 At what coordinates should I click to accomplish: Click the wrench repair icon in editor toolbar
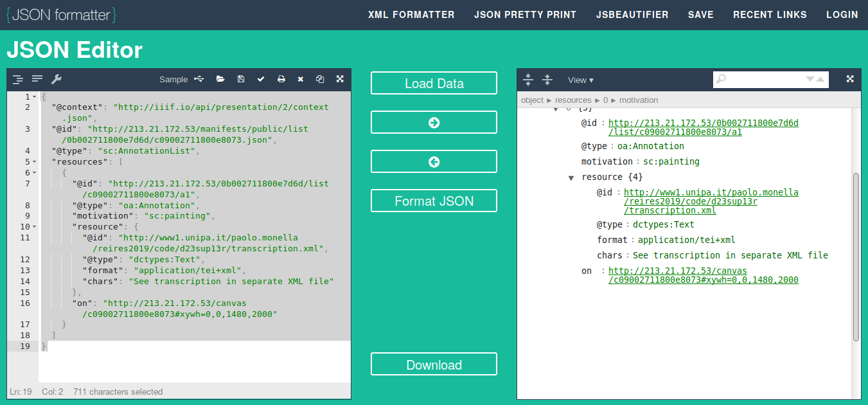(56, 79)
